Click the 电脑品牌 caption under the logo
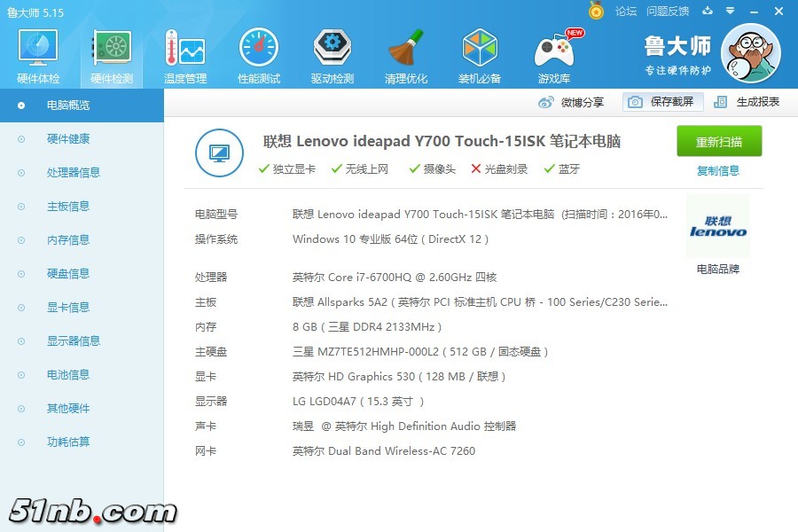Screen dimensions: 798x532 click(x=717, y=270)
